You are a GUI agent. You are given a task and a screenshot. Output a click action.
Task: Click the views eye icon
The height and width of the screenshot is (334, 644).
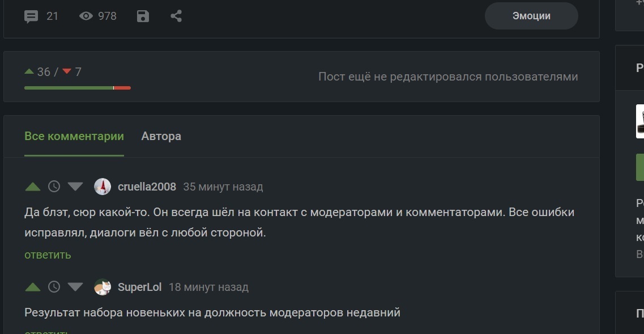click(86, 16)
